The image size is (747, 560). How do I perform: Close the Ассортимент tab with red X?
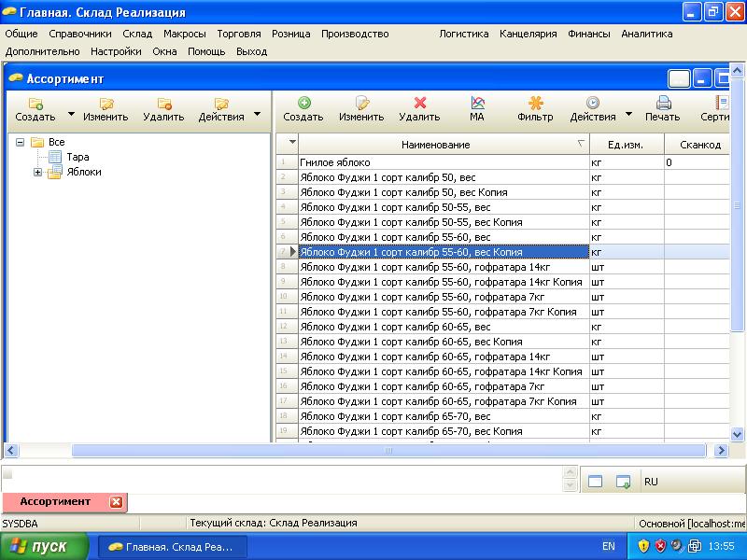(116, 501)
